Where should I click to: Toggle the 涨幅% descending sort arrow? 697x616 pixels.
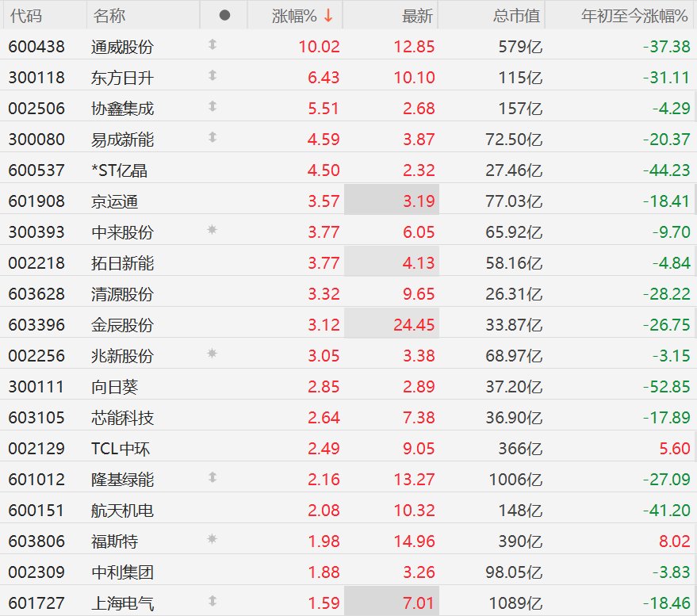(x=328, y=16)
